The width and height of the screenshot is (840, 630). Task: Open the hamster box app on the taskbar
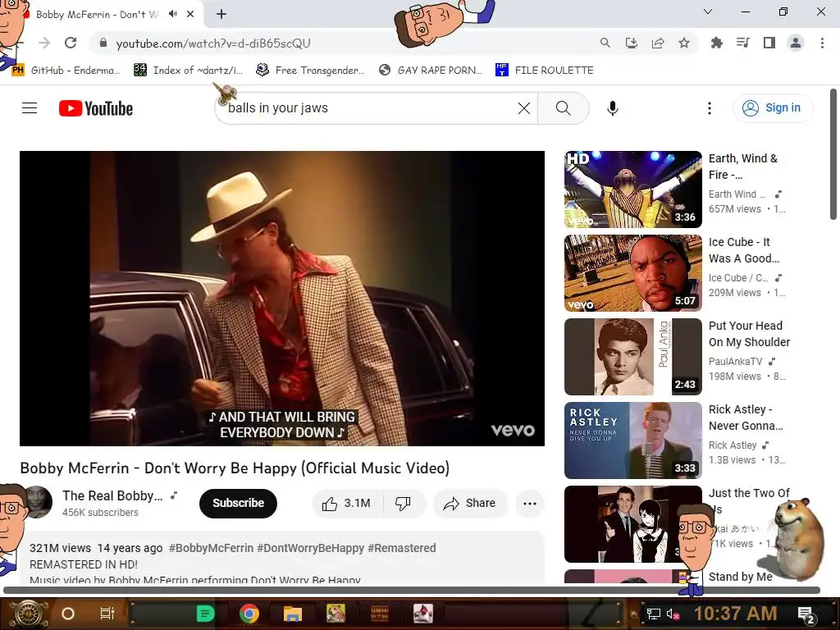point(336,614)
